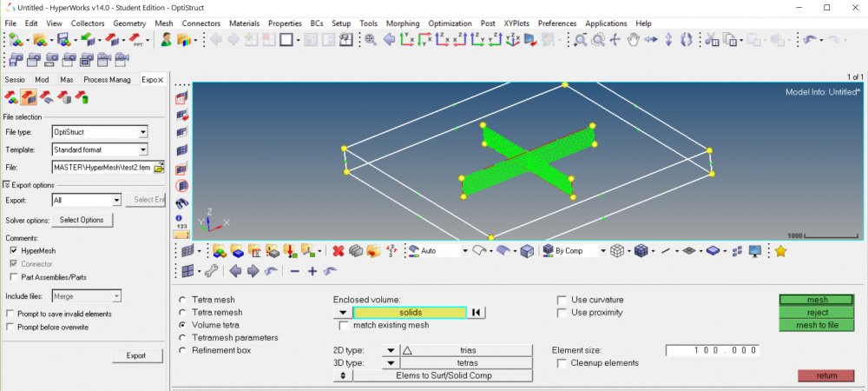Click the mesh to file button

click(x=817, y=325)
